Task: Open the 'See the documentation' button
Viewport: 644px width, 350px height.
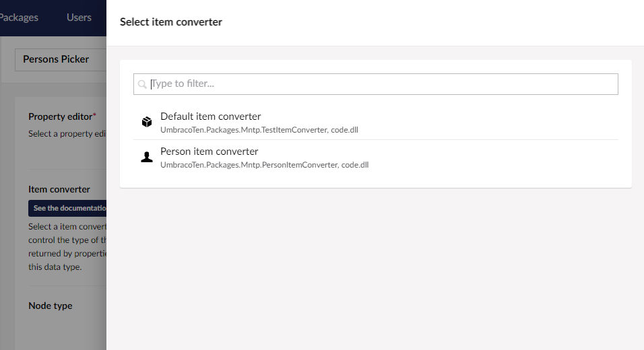Action: [67, 209]
